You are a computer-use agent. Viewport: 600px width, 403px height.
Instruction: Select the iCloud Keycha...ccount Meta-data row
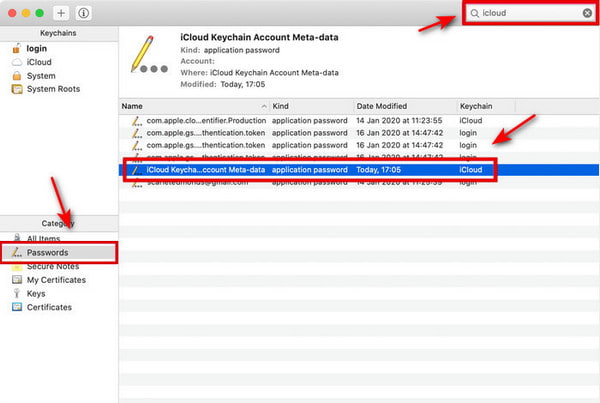pos(359,170)
